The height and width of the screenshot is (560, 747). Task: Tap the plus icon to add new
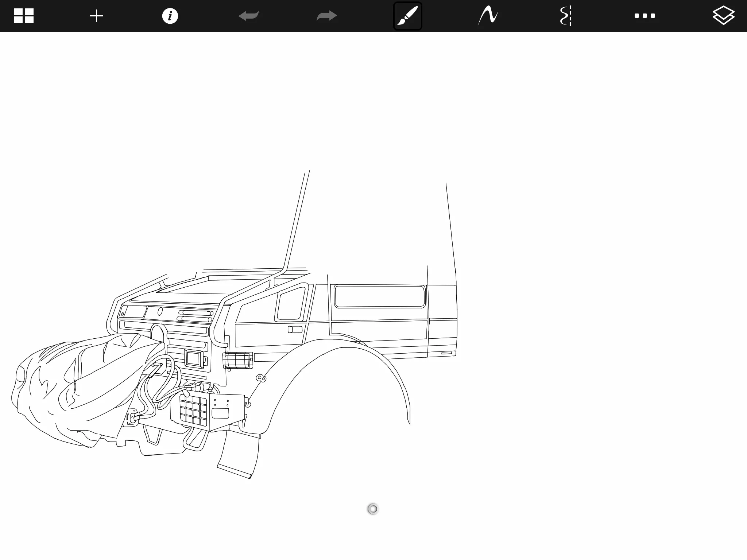[97, 16]
